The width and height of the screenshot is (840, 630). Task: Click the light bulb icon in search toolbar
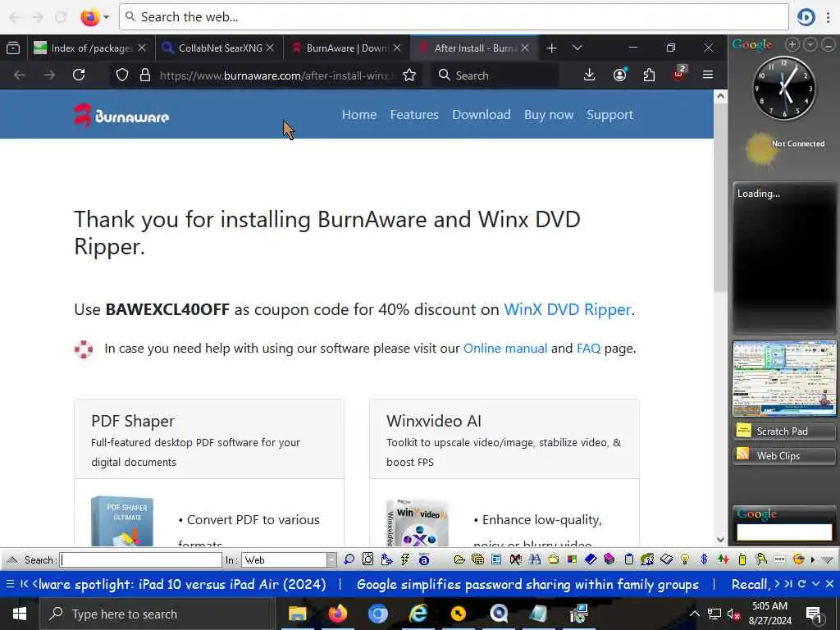(685, 559)
